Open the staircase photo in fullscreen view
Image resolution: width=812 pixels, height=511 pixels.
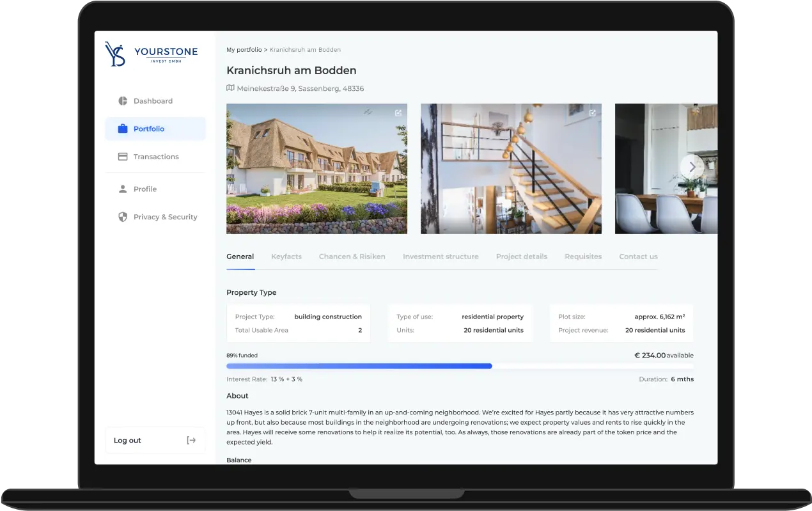click(592, 112)
